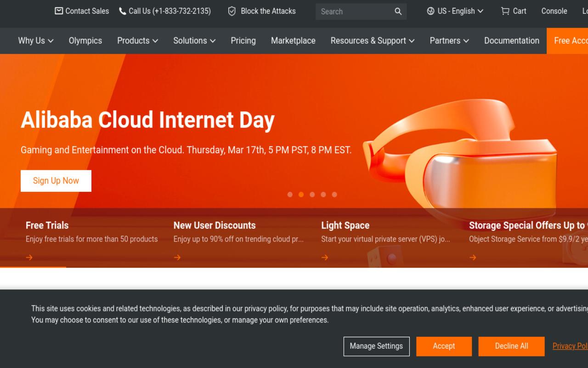Expand the Products dropdown
The height and width of the screenshot is (368, 588).
(138, 40)
